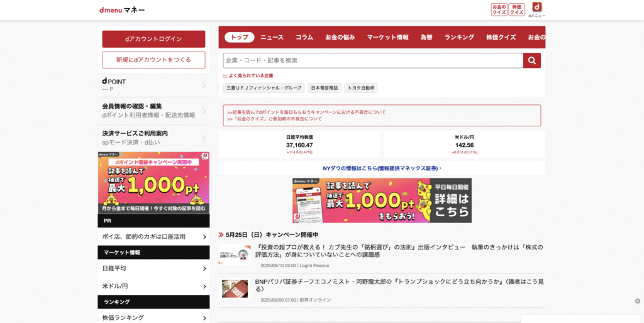Viewport: 644px width, 323px height.
Task: Select the 日本電信電話 tag
Action: tap(325, 88)
